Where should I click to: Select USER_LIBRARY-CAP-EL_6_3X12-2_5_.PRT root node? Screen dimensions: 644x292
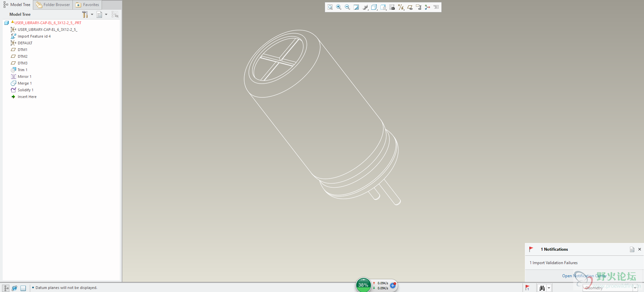(48, 23)
